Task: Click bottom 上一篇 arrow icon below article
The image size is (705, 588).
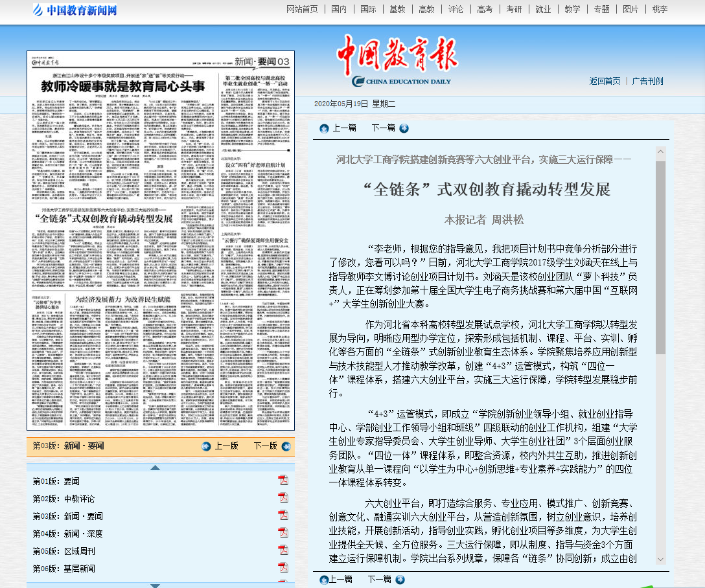Action: click(x=324, y=580)
